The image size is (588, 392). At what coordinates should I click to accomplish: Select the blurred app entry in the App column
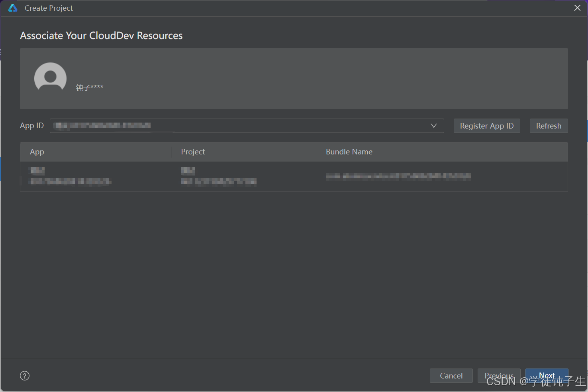[x=71, y=176]
